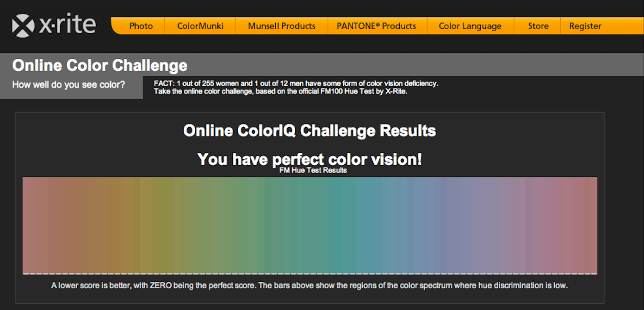Click the 'Take the online color challenge' sentence

[281, 91]
